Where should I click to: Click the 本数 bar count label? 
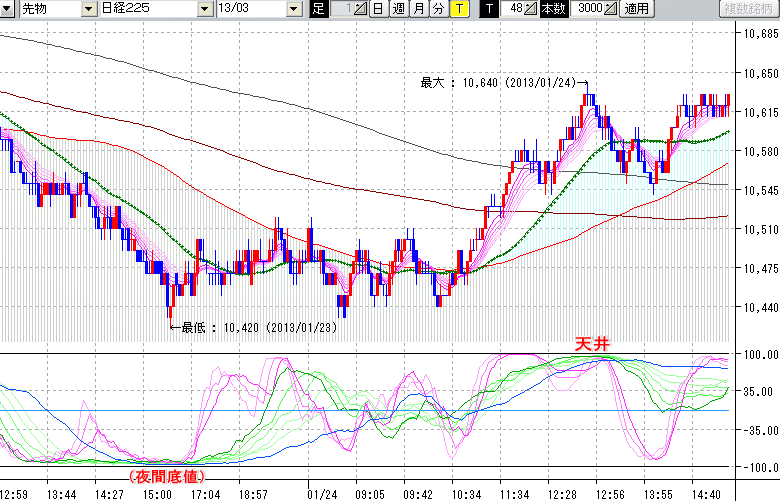coord(553,9)
